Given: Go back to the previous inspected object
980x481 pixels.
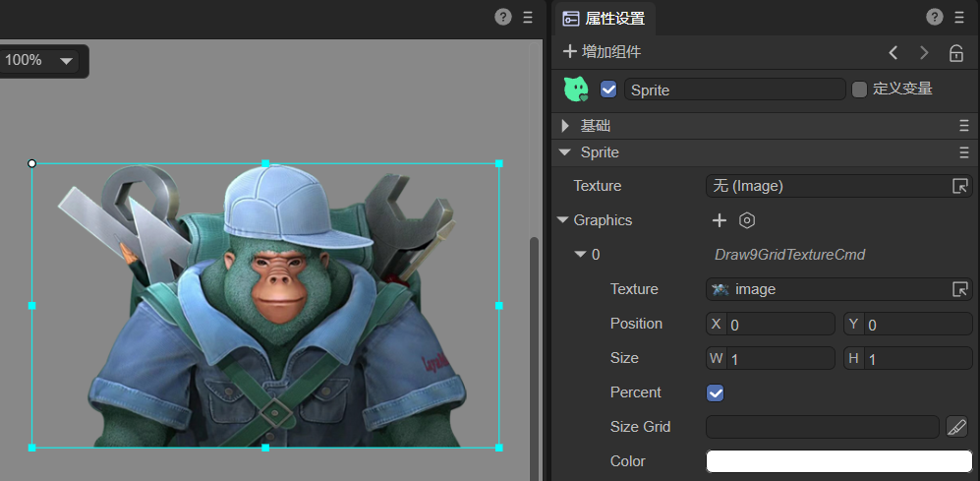Looking at the screenshot, I should 894,52.
